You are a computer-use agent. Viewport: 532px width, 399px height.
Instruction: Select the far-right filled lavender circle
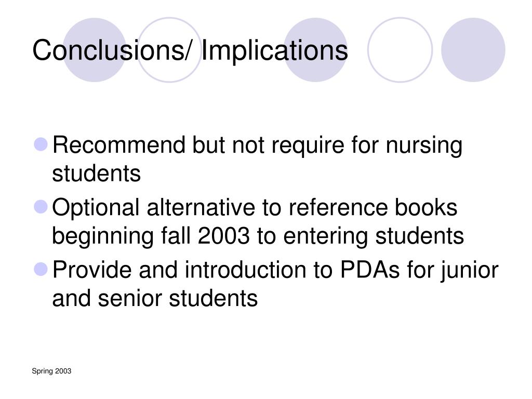473,50
